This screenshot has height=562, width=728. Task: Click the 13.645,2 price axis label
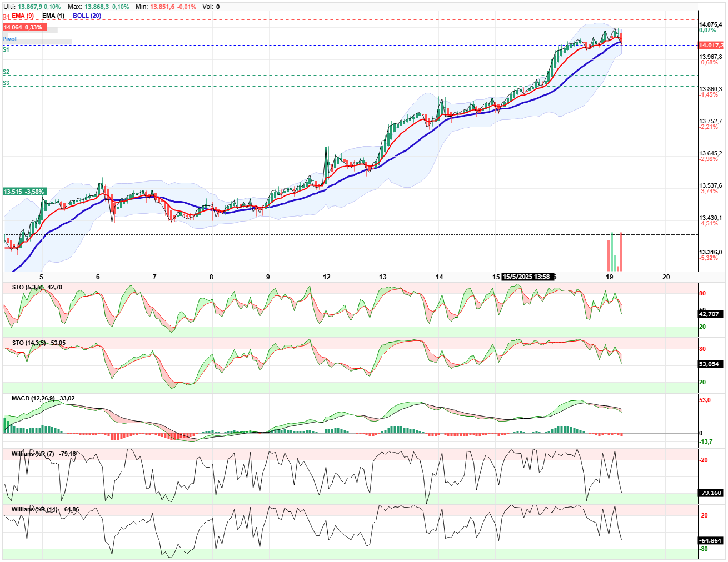(711, 153)
